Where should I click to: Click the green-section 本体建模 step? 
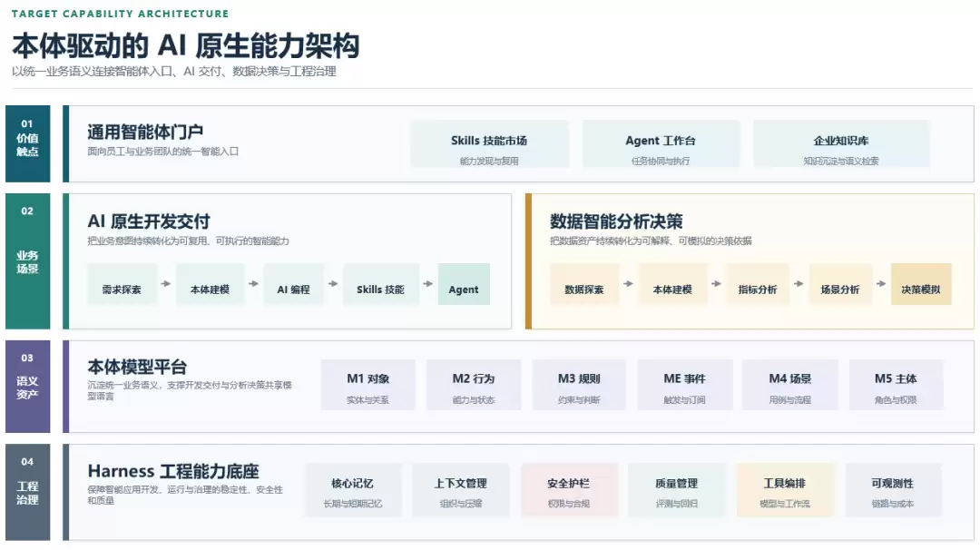(210, 284)
